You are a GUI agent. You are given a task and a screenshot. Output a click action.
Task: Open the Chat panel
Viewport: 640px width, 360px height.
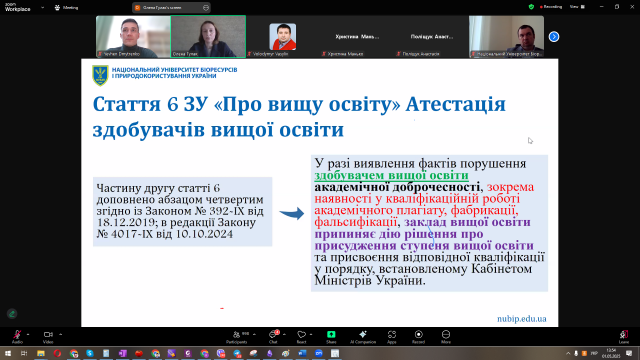pos(273,336)
